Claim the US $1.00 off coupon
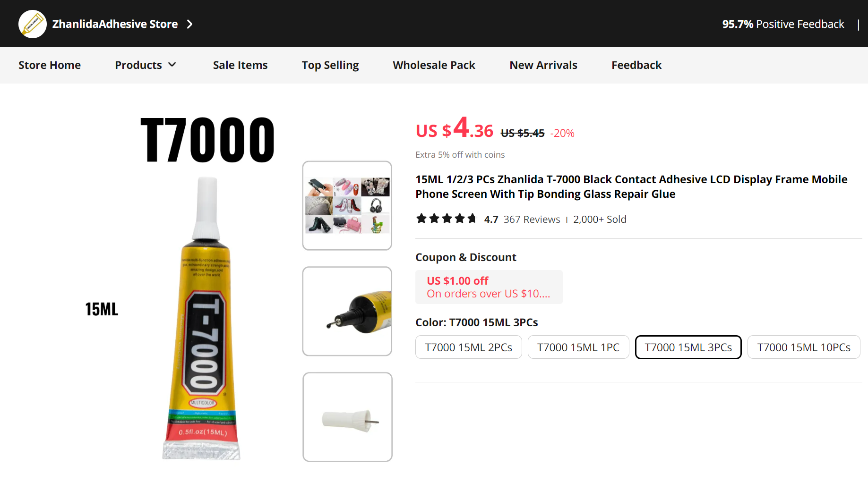This screenshot has width=868, height=482. coord(489,287)
